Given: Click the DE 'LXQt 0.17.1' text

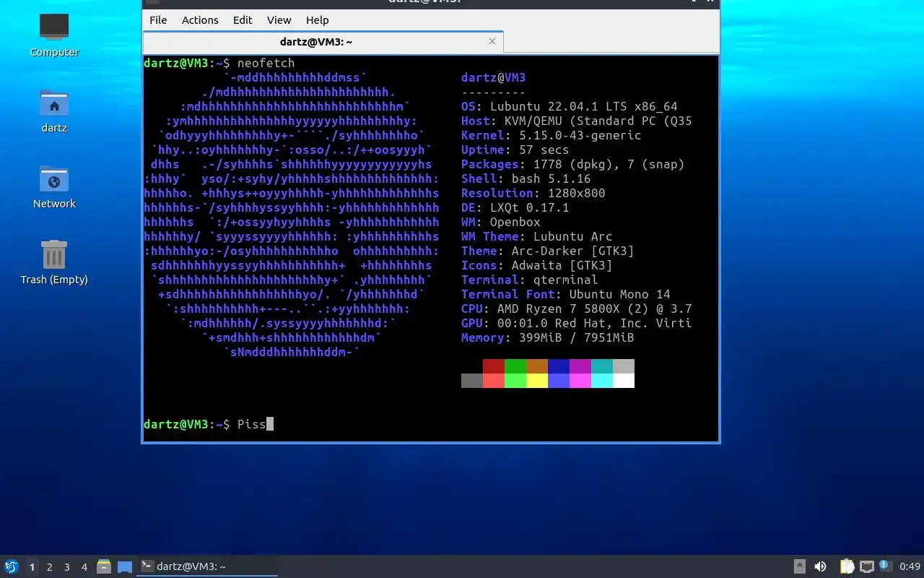Looking at the screenshot, I should point(530,207).
